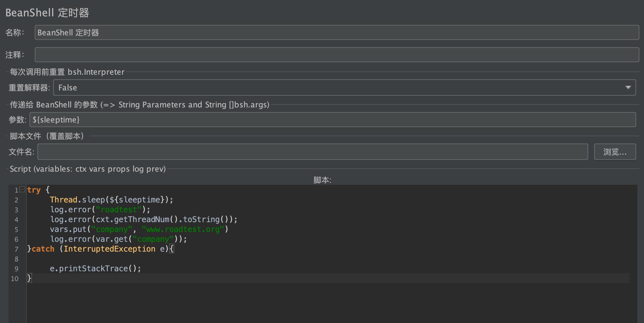Collapse the try block fold marker on line 1
The width and height of the screenshot is (644, 323).
pyautogui.click(x=22, y=189)
